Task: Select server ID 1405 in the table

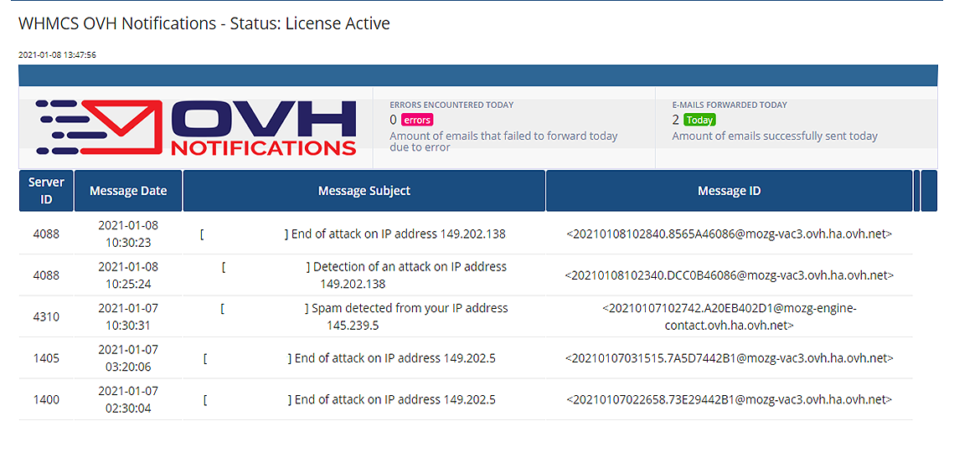Action: click(46, 358)
